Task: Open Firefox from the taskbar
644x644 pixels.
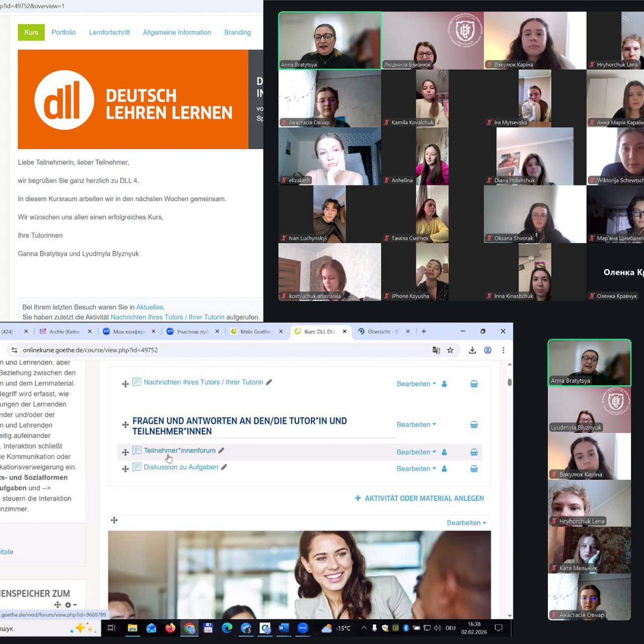Action: (171, 628)
